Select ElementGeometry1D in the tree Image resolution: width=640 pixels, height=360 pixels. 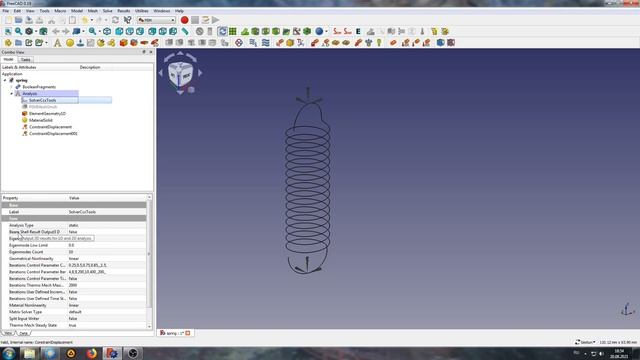[47, 113]
